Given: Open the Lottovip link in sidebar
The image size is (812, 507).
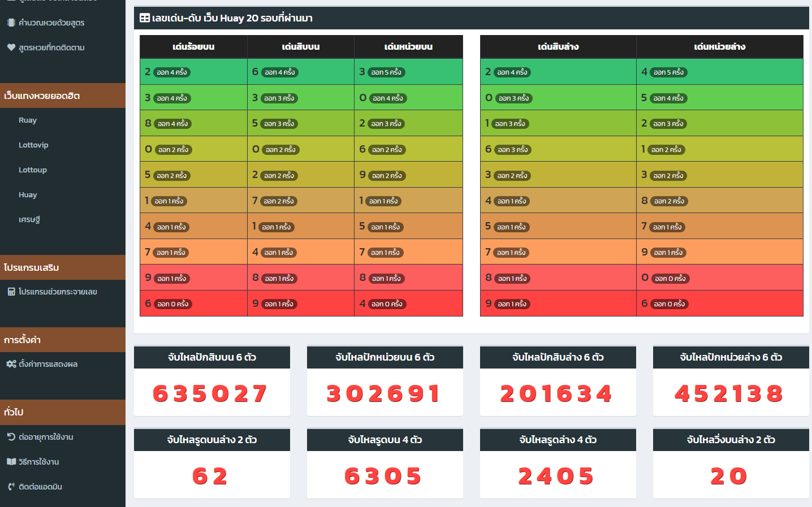Looking at the screenshot, I should pos(33,145).
